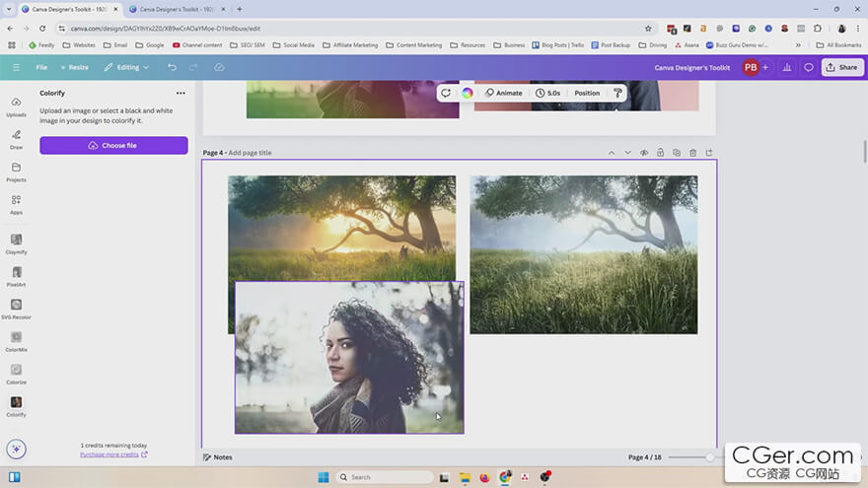Open the SVG Recolor app

(x=16, y=308)
